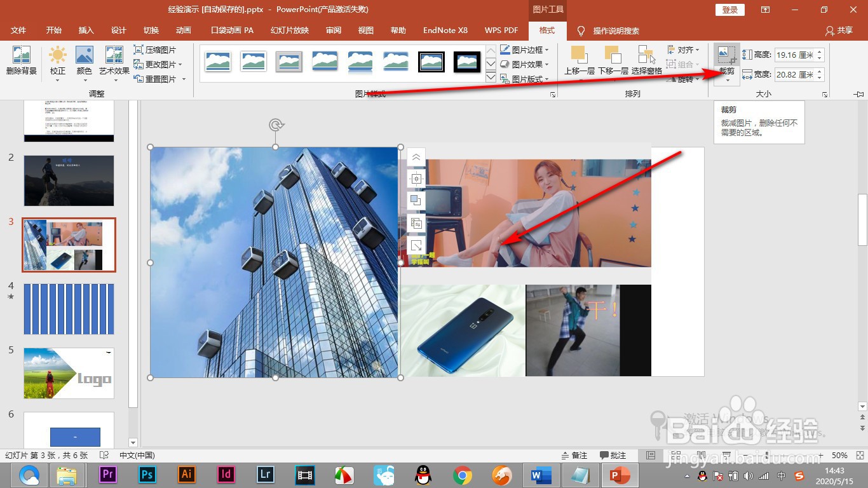868x488 pixels.
Task: Click Change Picture (更改图片)
Action: pos(154,64)
